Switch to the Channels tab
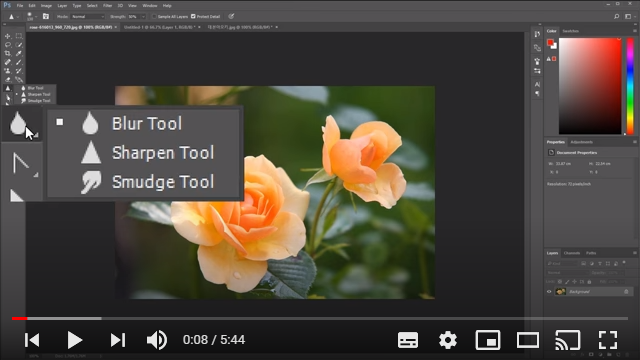This screenshot has width=640, height=360. coord(571,253)
